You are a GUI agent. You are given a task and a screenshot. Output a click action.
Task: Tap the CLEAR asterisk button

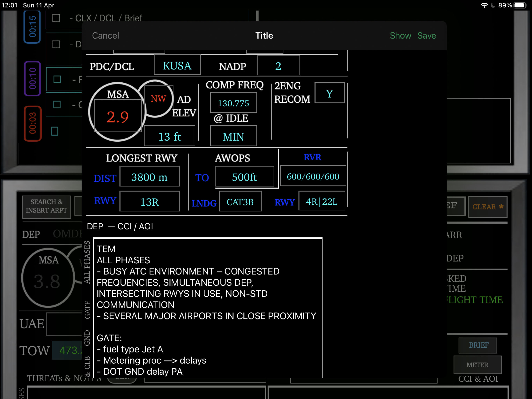point(488,207)
